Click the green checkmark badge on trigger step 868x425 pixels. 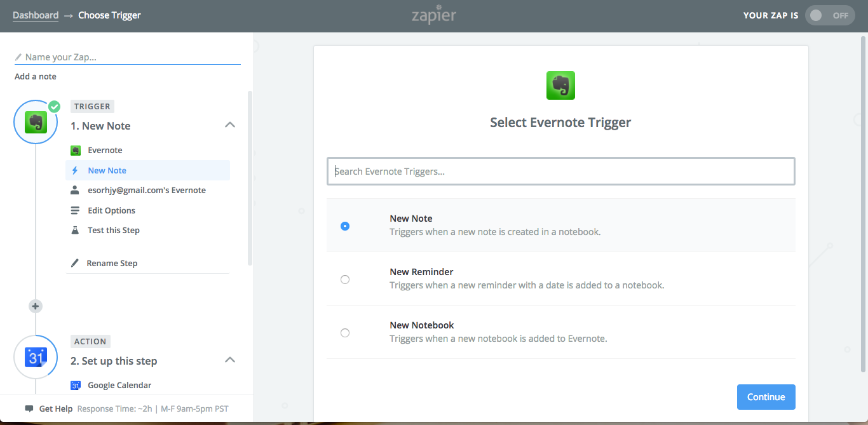click(55, 107)
